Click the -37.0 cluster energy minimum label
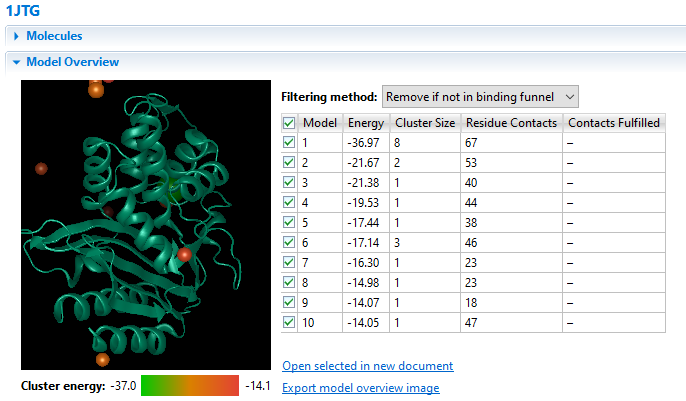Image resolution: width=686 pixels, height=401 pixels. 123,386
